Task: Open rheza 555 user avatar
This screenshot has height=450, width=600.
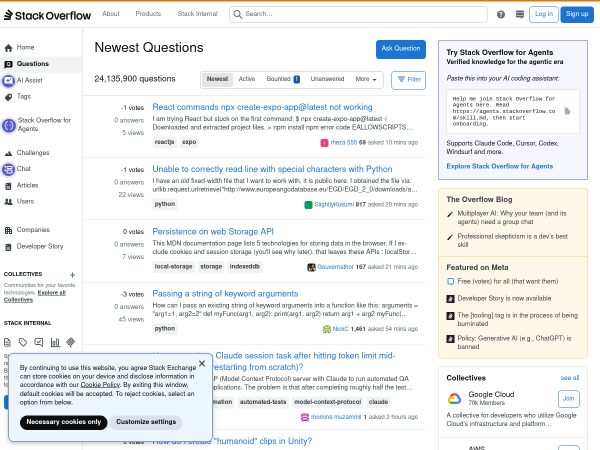Action: coord(324,143)
